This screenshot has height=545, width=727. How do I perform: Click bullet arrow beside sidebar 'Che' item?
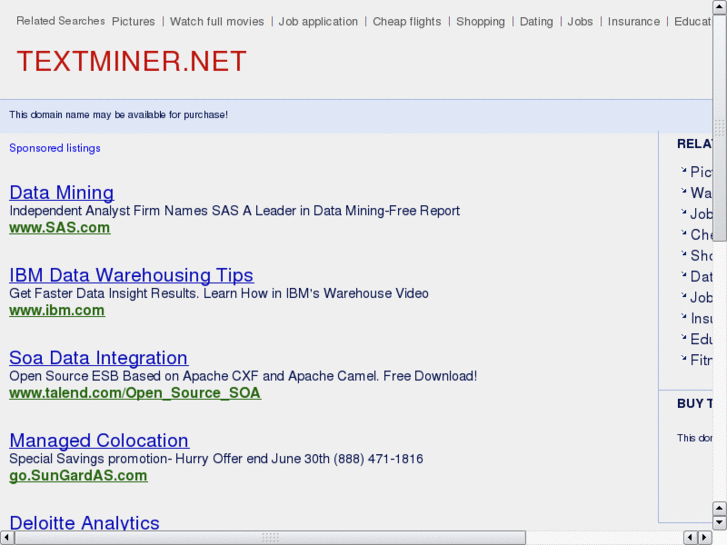[683, 233]
